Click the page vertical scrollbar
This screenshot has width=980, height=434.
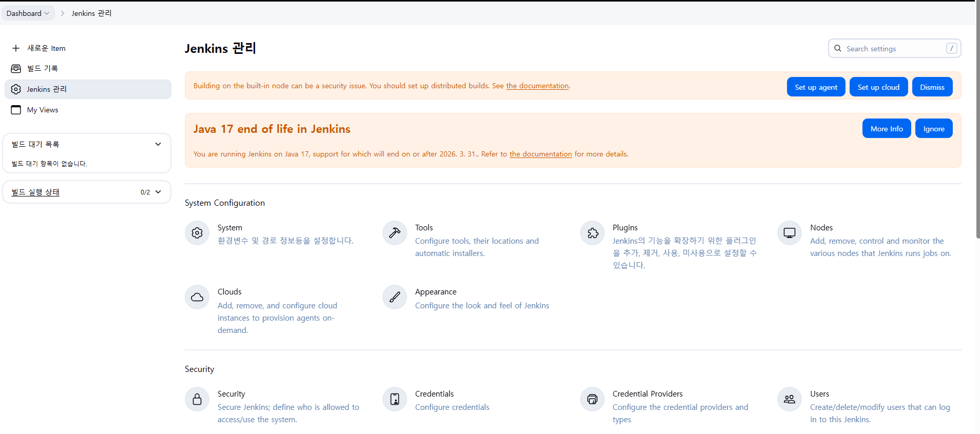pyautogui.click(x=977, y=121)
